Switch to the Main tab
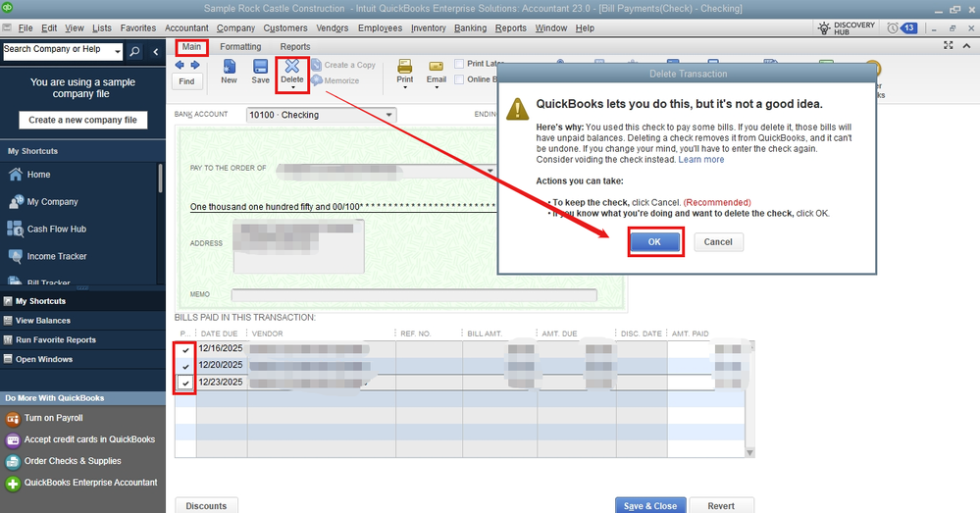 191,47
